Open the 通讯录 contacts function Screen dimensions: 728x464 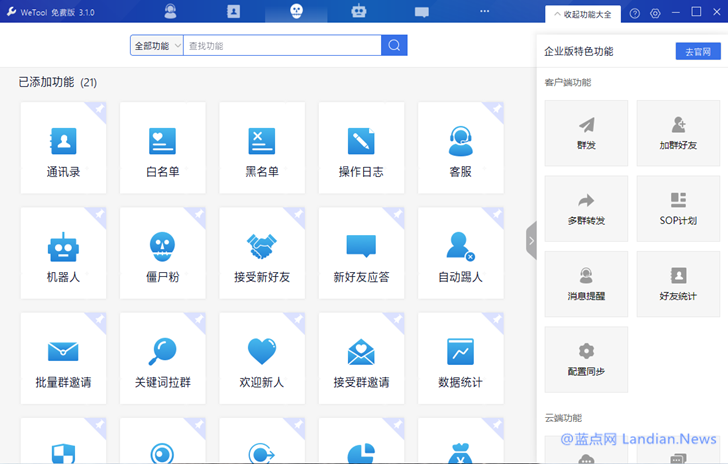(x=63, y=151)
